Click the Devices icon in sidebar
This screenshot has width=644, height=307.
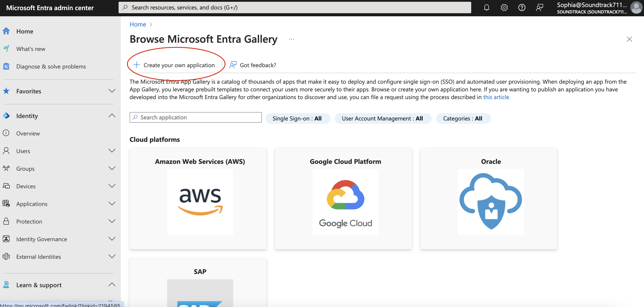(6, 186)
